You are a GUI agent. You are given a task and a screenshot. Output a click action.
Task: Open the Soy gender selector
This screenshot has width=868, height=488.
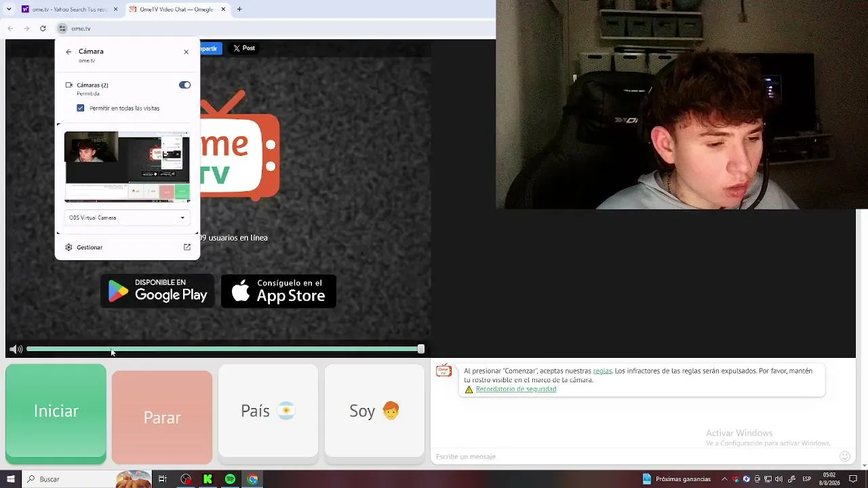[x=374, y=411]
